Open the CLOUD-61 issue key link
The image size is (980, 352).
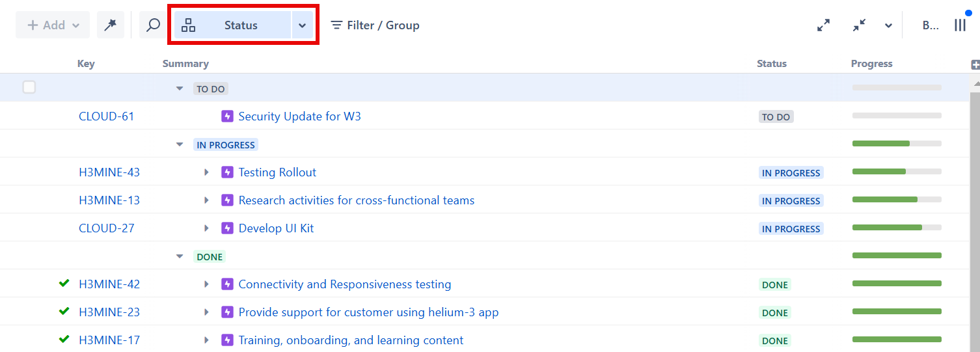[x=106, y=116]
